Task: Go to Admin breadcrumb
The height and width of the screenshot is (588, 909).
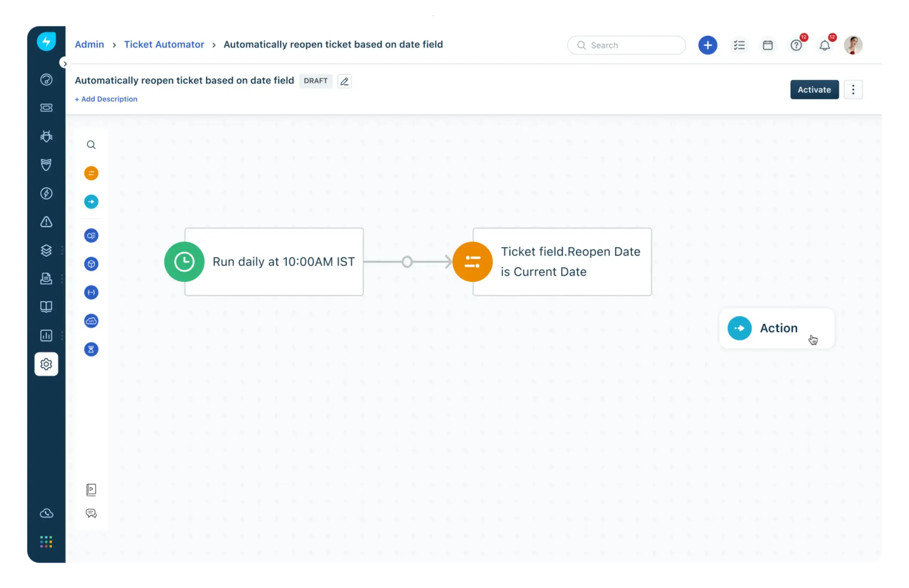Action: coord(89,45)
